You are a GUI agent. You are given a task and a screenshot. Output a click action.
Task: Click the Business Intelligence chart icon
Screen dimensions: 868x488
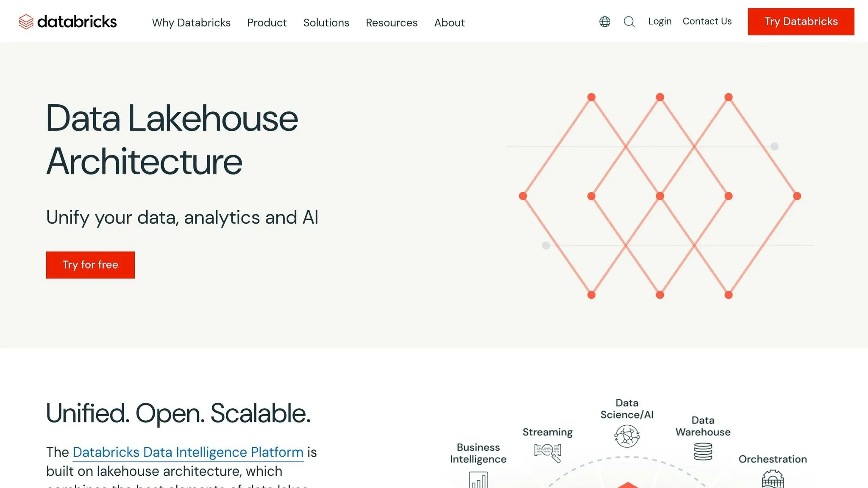pyautogui.click(x=479, y=480)
